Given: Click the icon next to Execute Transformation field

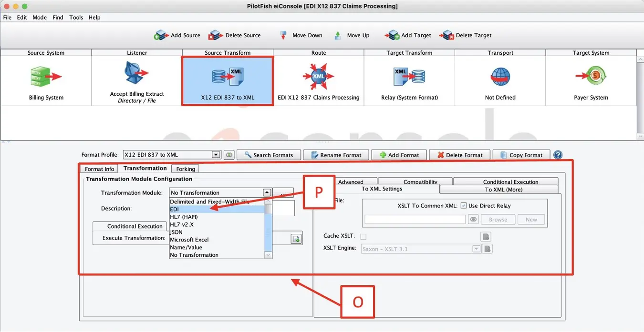Looking at the screenshot, I should (296, 239).
